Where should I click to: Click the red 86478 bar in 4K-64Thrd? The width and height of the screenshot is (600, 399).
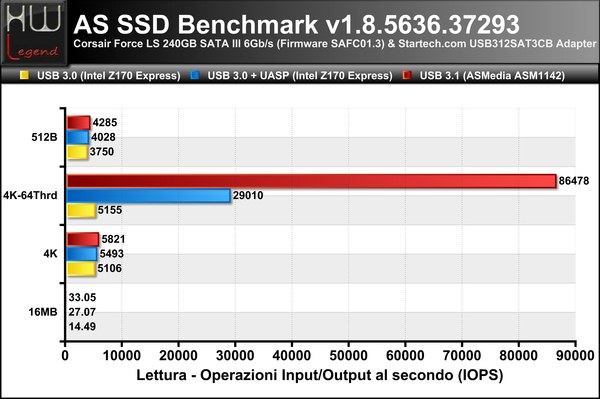click(311, 181)
